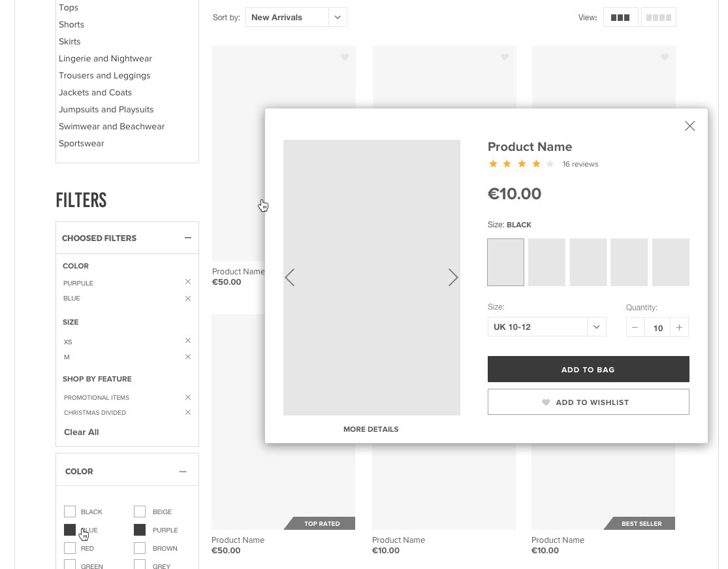The width and height of the screenshot is (728, 569).
Task: Click the ADD TO BAG button
Action: (588, 369)
